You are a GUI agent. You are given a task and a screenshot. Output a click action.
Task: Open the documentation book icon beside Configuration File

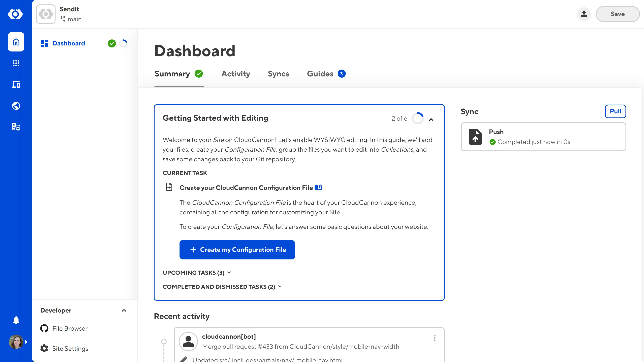point(318,187)
